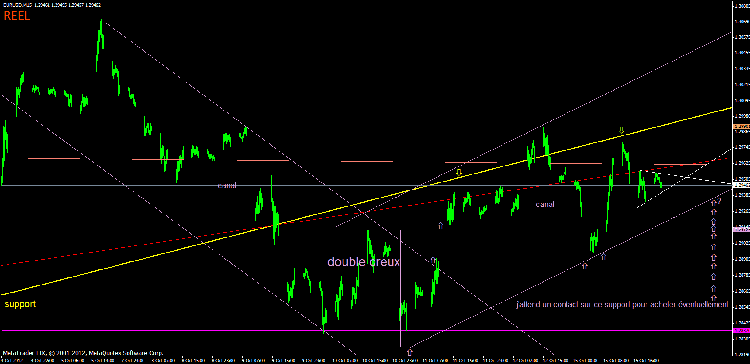Click the MetaQuotes Software Corp copyright text

coord(83,353)
